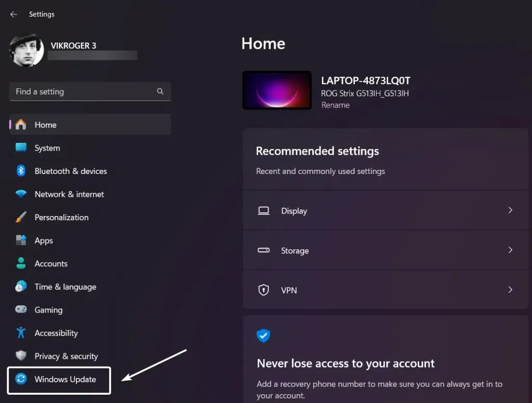Click the Find a setting search box
This screenshot has height=403, width=532.
90,91
